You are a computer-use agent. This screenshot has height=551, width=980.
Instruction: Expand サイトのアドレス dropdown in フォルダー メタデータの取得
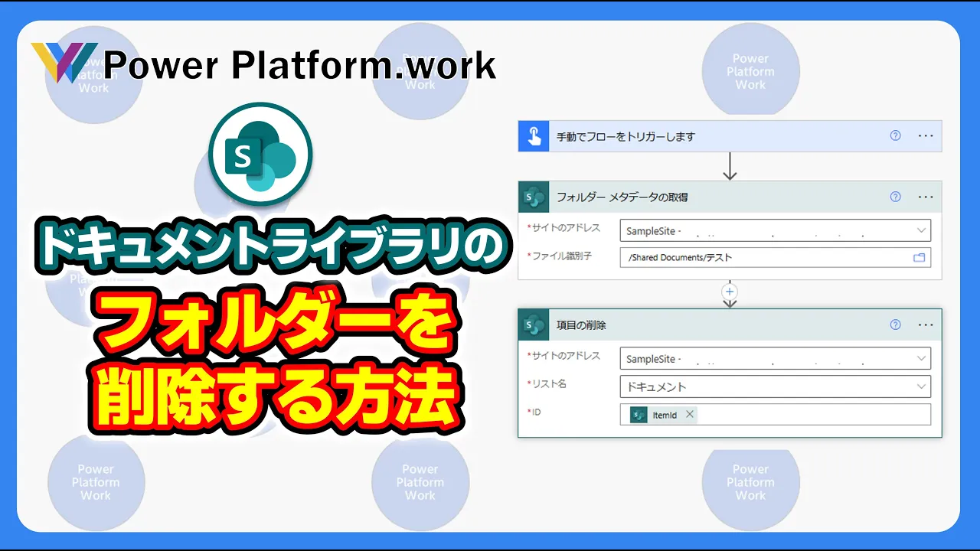coord(921,230)
